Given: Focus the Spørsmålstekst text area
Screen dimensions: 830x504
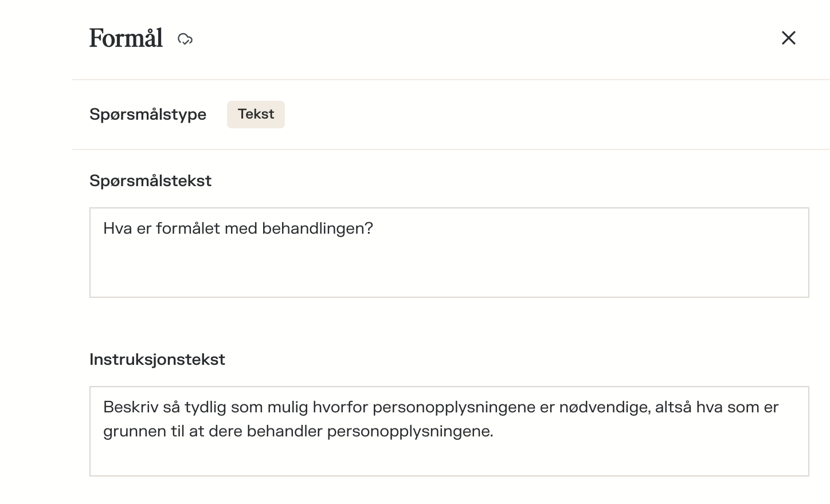Looking at the screenshot, I should coord(449,263).
